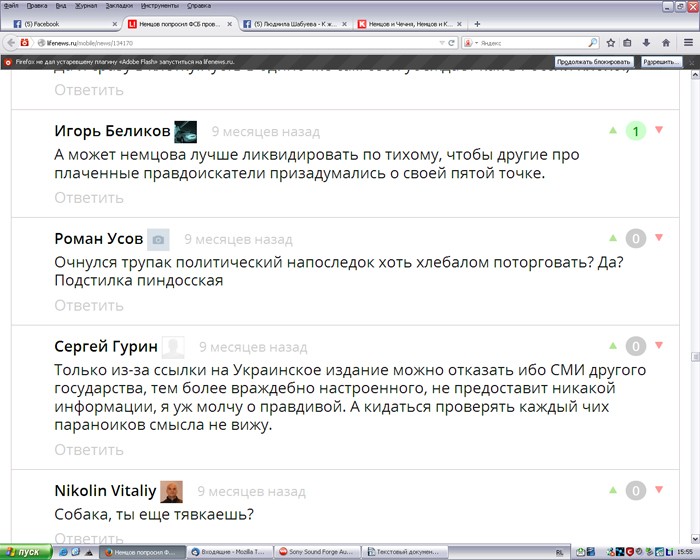Click Ответить under Сергей Гурин's comment

click(x=89, y=450)
